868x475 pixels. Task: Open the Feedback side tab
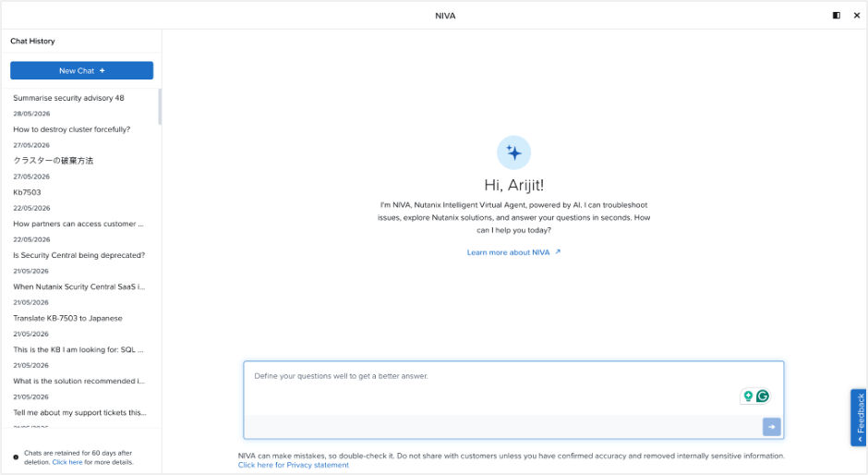pos(859,418)
